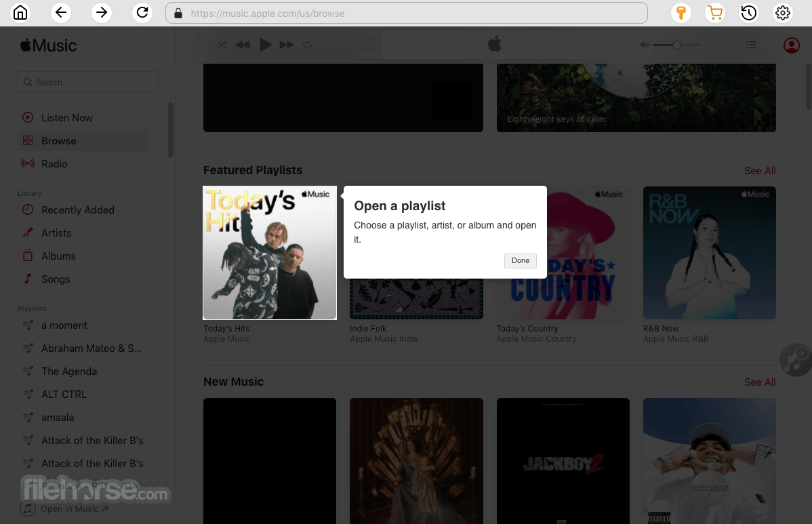This screenshot has height=524, width=812.
Task: Click the Browse grid icon
Action: point(27,140)
